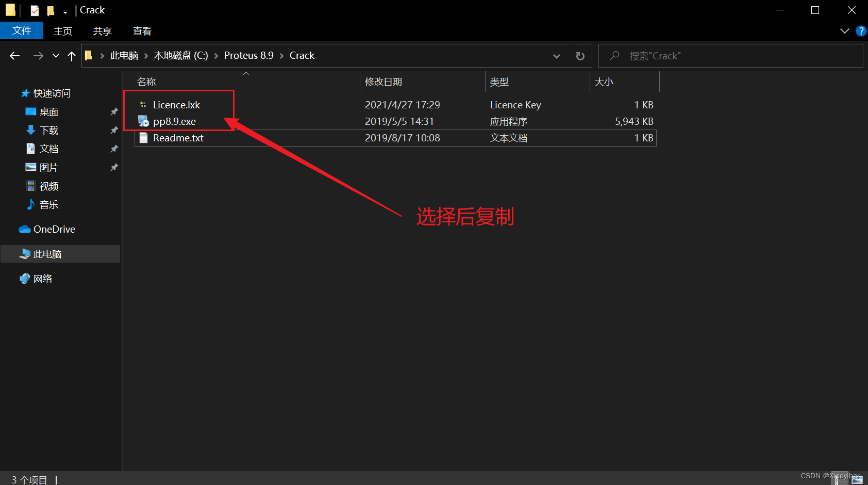Screen dimensions: 868x485
Task: Click the 2021/4/27 17:29 date cell
Action: 403,105
